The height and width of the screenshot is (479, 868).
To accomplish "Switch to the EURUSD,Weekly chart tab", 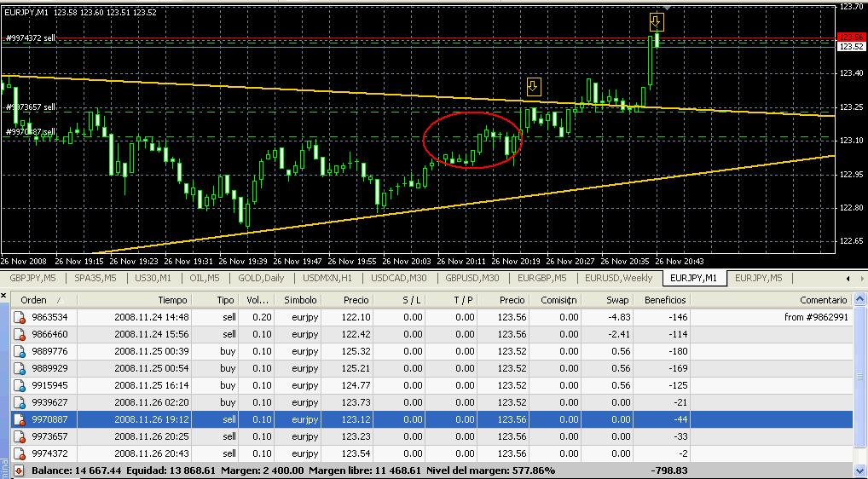I will coord(618,278).
